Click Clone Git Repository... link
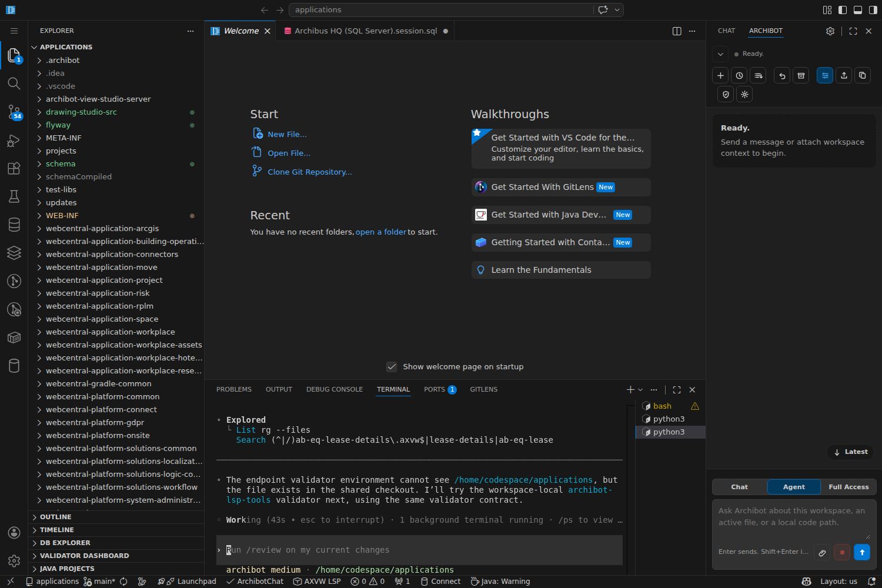882x588 pixels. pyautogui.click(x=310, y=172)
